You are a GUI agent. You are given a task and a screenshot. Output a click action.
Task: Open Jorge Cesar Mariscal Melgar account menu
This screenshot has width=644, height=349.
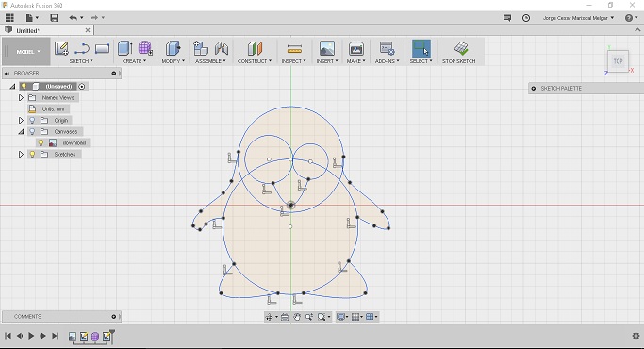[x=578, y=18]
